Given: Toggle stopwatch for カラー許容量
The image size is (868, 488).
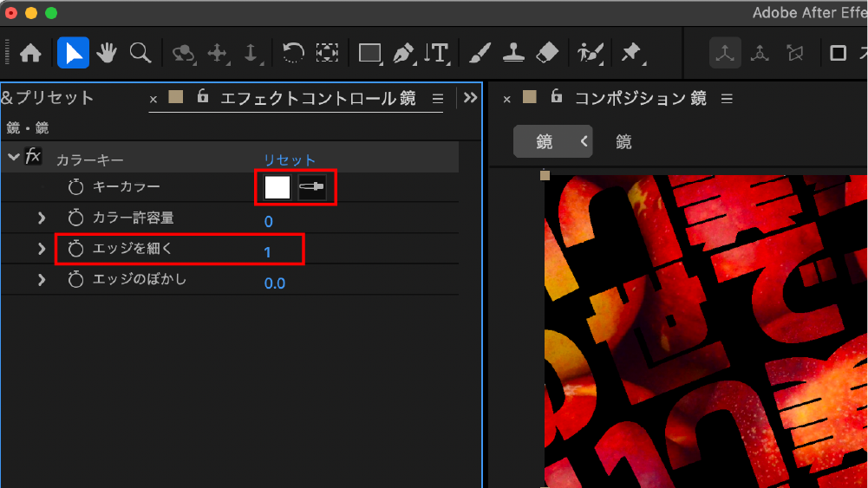Looking at the screenshot, I should pos(75,218).
